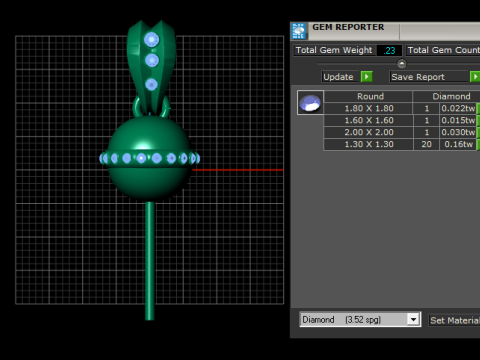
Task: Click the 0.022tw weight cell
Action: point(458,108)
